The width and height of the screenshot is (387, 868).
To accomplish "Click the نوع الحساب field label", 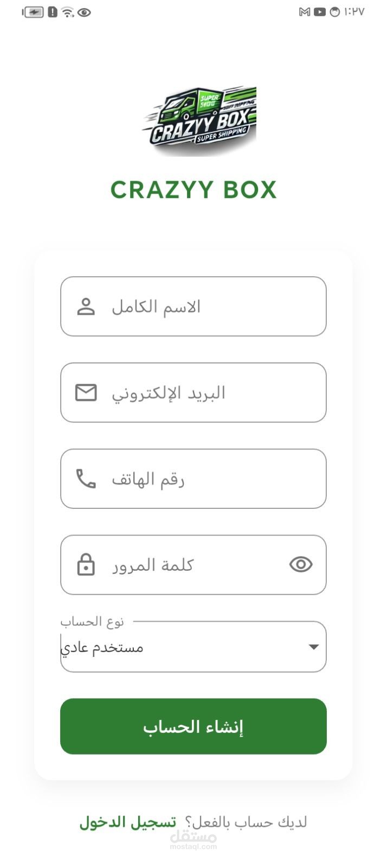I will point(92,622).
